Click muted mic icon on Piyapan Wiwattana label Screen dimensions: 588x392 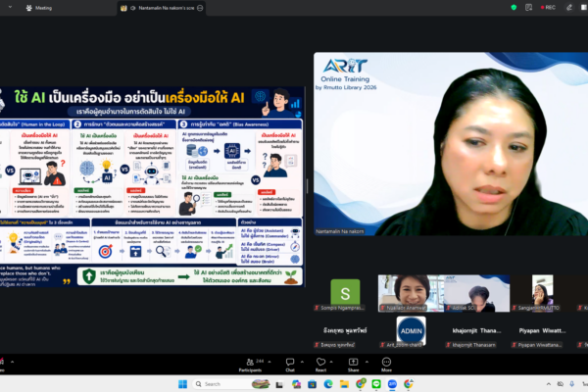point(514,345)
